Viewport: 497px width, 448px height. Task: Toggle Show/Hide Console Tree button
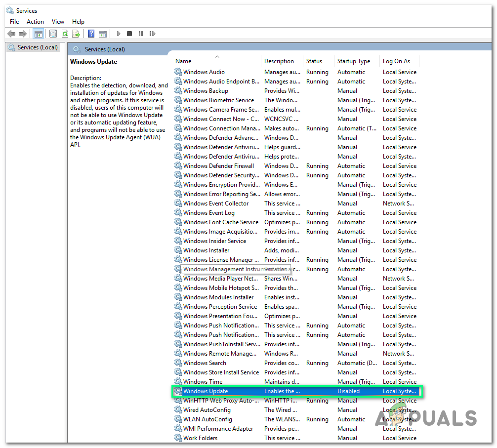[38, 34]
